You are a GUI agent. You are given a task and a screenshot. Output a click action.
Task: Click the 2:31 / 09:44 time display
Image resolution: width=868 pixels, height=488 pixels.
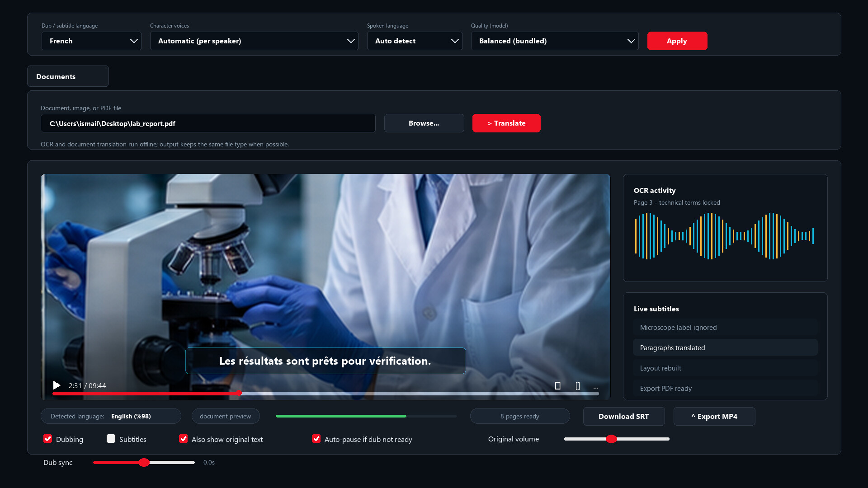(87, 386)
